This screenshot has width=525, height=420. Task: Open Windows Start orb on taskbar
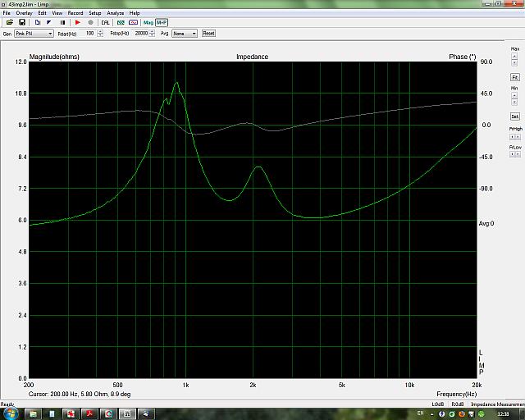(x=11, y=413)
